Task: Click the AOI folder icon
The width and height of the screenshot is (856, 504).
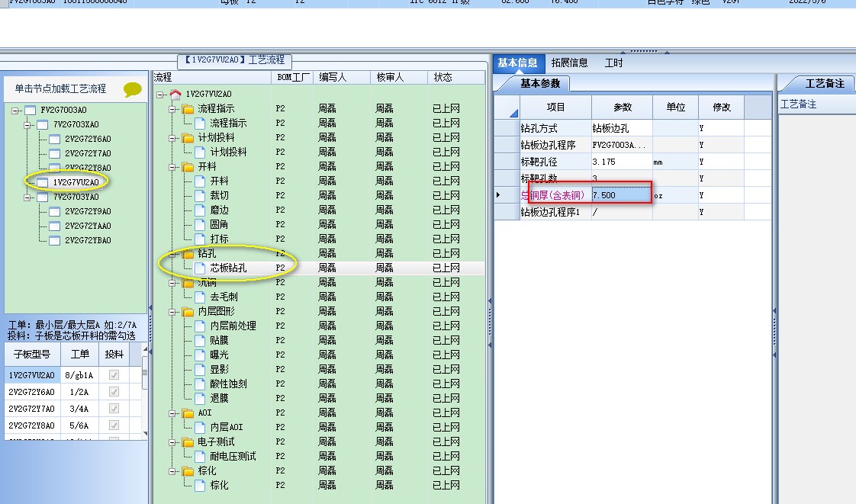Action: click(188, 413)
